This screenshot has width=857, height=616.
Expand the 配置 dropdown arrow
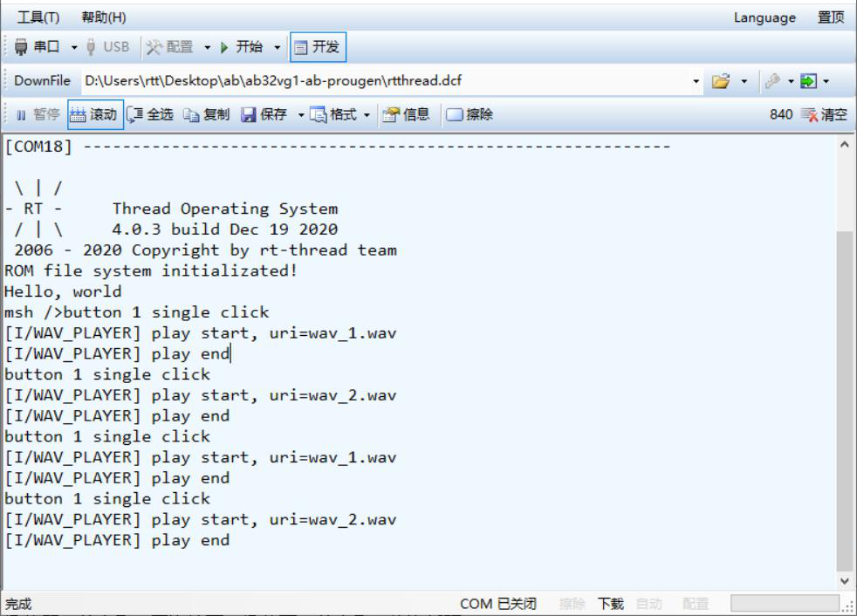coord(207,48)
